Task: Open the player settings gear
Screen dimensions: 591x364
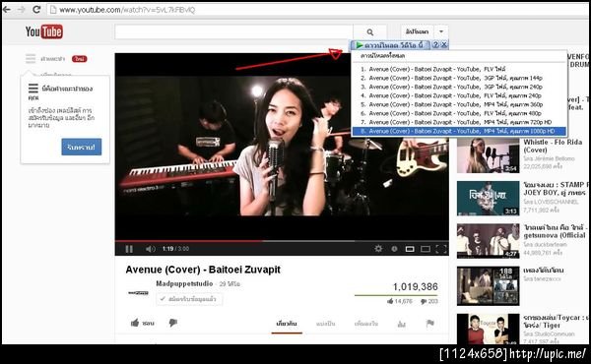Action: pyautogui.click(x=378, y=249)
